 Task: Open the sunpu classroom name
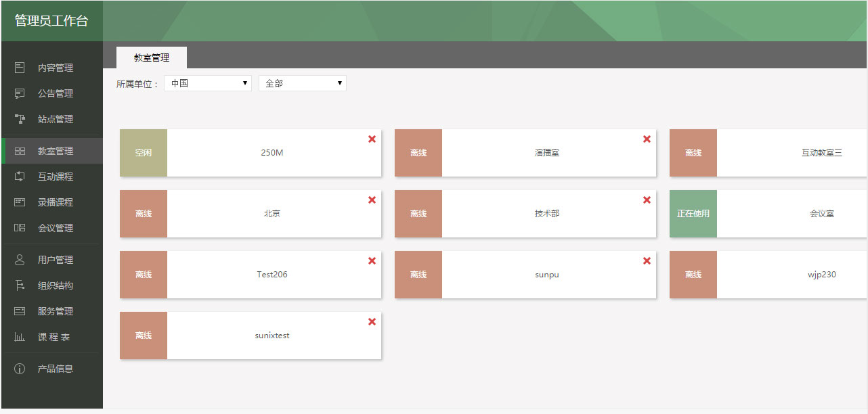(x=547, y=275)
